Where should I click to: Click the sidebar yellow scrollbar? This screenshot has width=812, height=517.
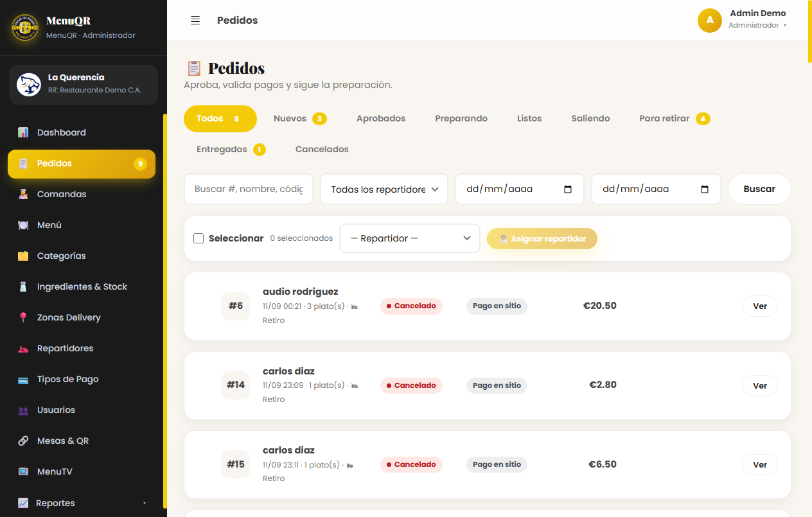tap(165, 311)
